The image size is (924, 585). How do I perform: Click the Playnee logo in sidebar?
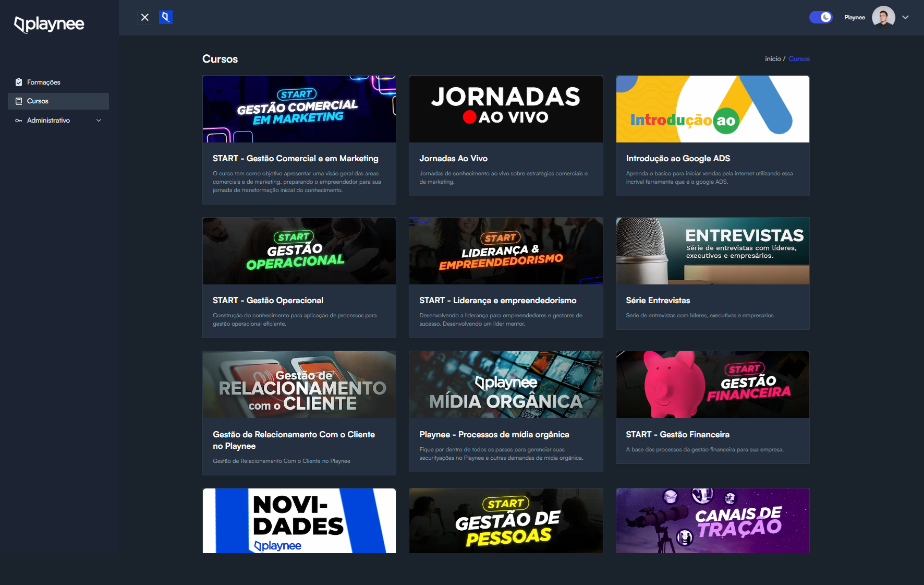49,24
